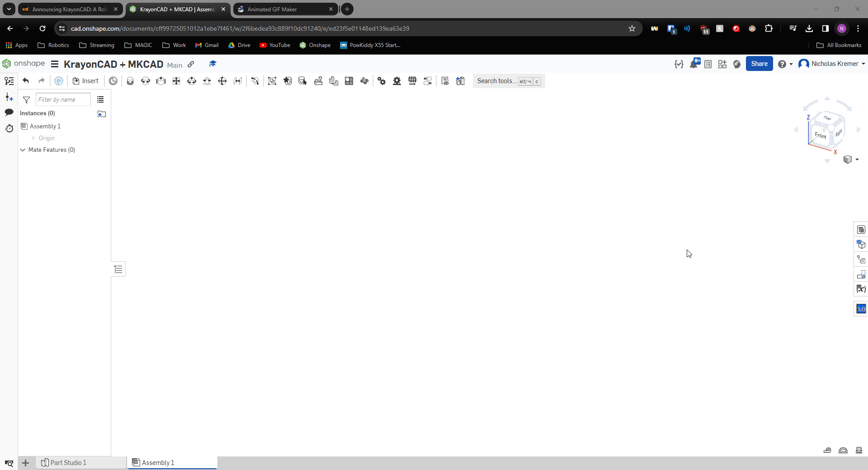Click the Filter by name field

[63, 99]
